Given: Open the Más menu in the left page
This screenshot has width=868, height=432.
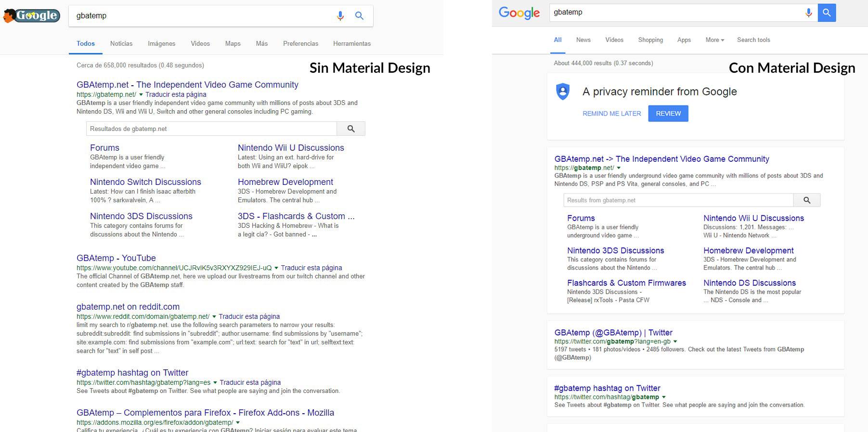Looking at the screenshot, I should click(262, 43).
